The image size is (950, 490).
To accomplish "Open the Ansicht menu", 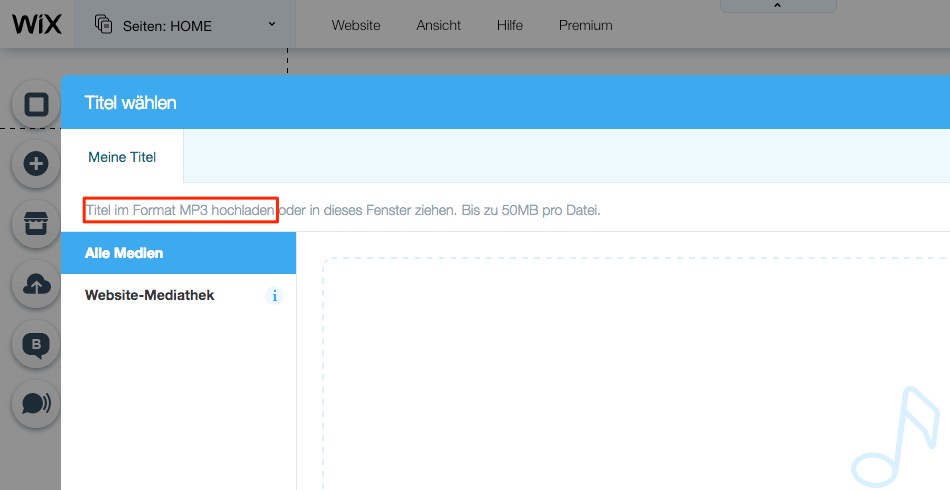I will coord(438,25).
